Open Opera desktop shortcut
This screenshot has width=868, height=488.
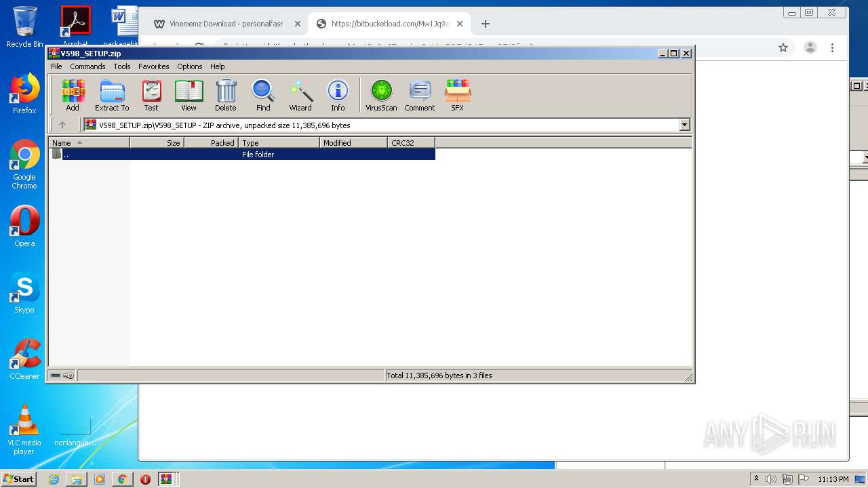(24, 226)
